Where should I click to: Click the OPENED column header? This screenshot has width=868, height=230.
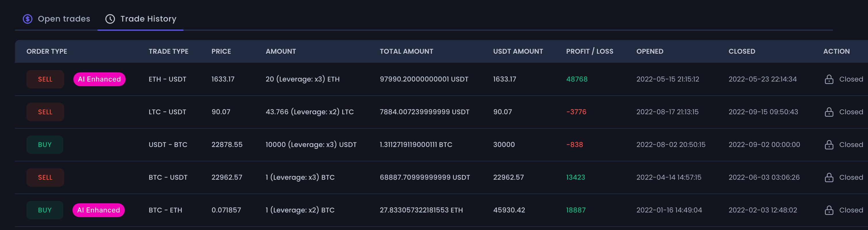pos(650,51)
